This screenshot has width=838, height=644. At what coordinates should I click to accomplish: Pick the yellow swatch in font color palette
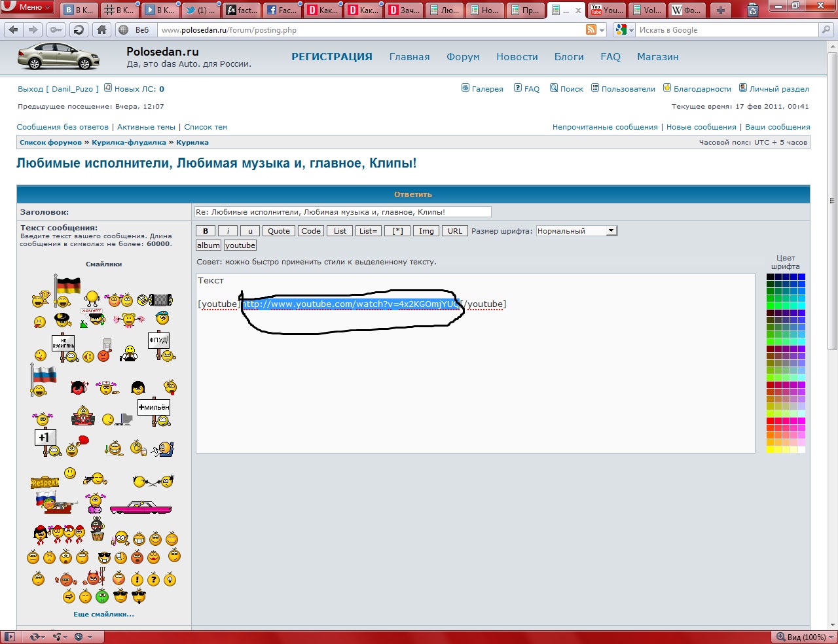(x=771, y=450)
